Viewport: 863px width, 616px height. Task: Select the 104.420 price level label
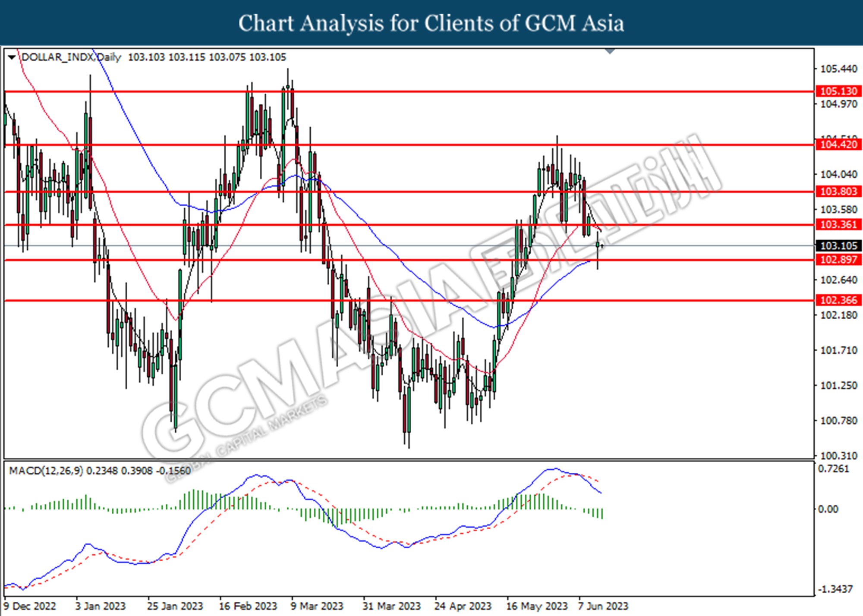click(838, 145)
